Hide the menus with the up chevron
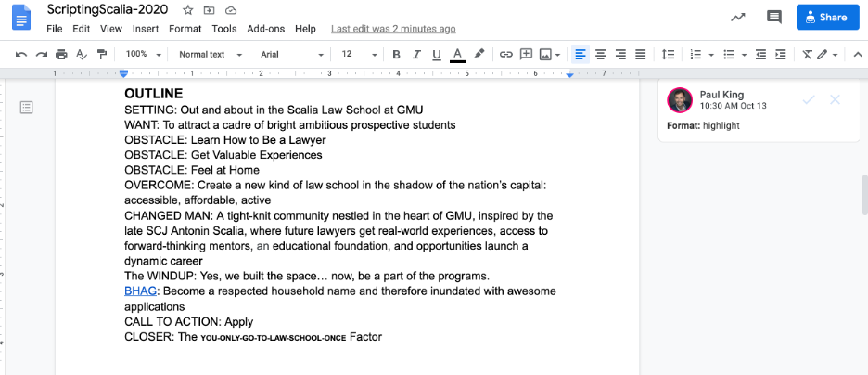This screenshot has width=868, height=375. [x=858, y=54]
